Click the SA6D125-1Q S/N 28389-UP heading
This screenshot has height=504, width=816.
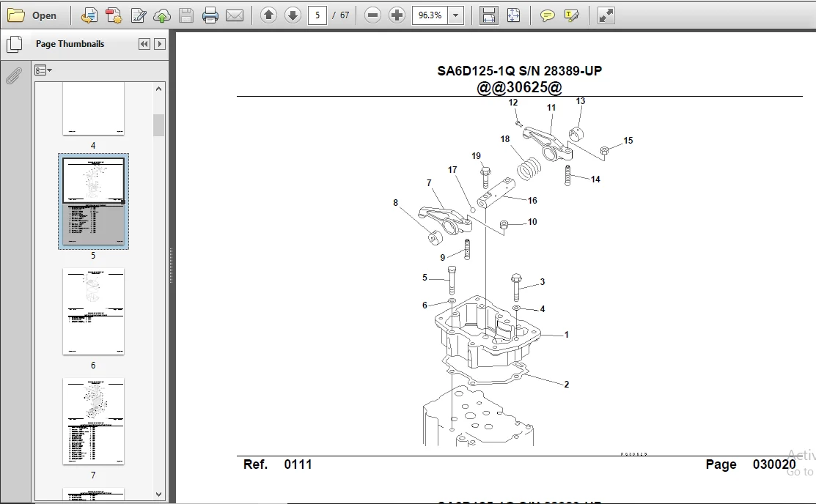pos(519,71)
